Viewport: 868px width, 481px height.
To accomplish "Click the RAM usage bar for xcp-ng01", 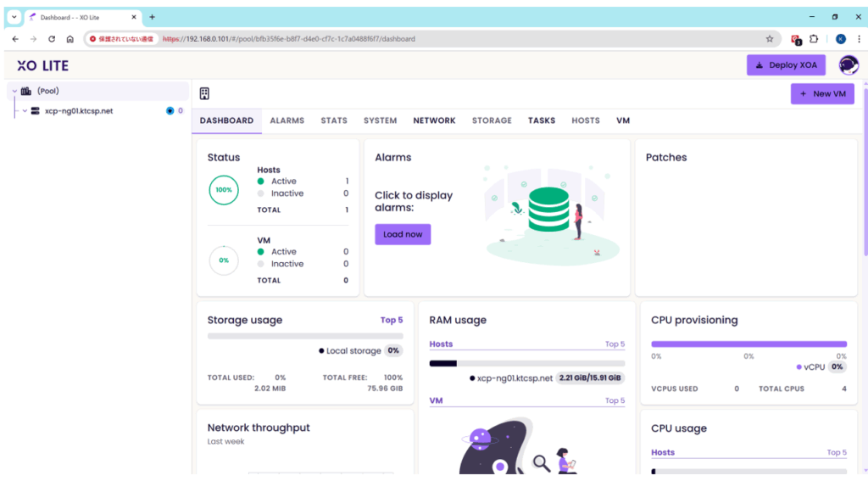I will pyautogui.click(x=526, y=363).
